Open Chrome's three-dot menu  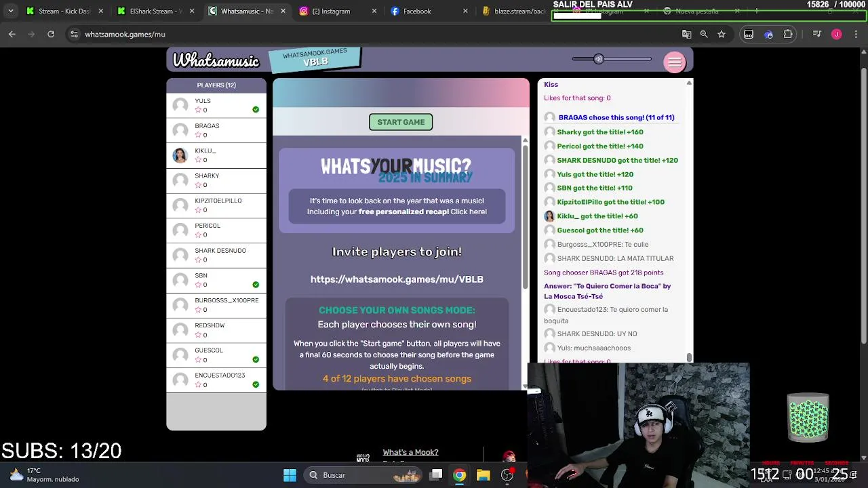tap(855, 34)
